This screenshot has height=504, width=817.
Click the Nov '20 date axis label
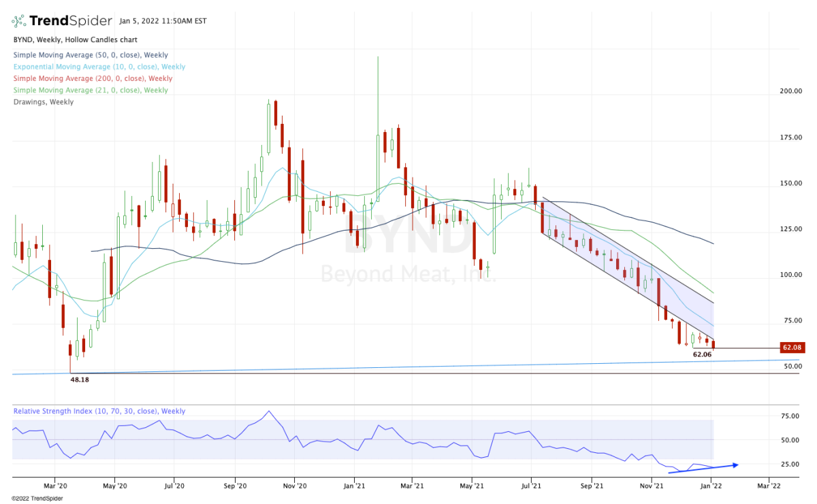point(294,486)
